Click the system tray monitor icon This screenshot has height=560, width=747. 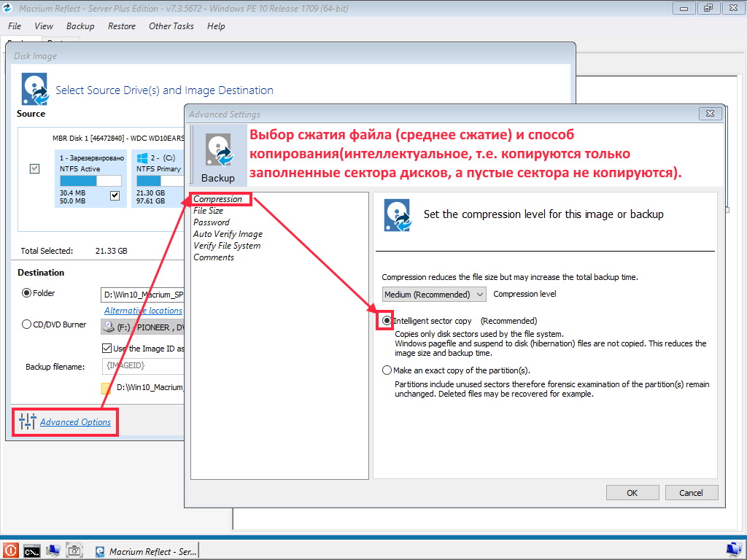(x=734, y=551)
